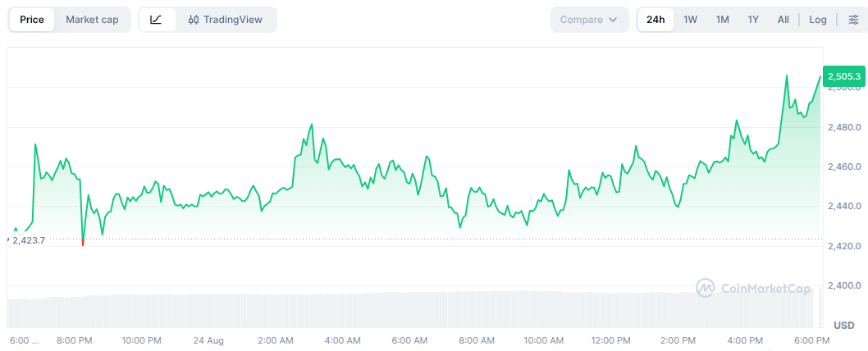Click the 2:00 PM time label
The height and width of the screenshot is (351, 868).
[x=677, y=340]
